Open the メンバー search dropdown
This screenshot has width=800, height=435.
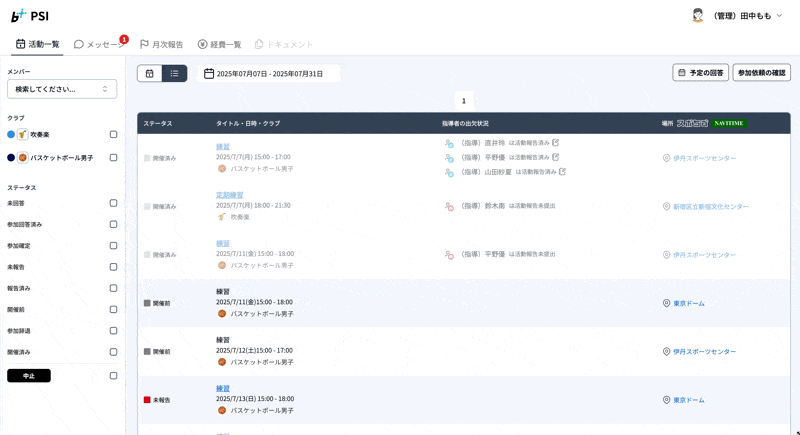click(x=62, y=89)
